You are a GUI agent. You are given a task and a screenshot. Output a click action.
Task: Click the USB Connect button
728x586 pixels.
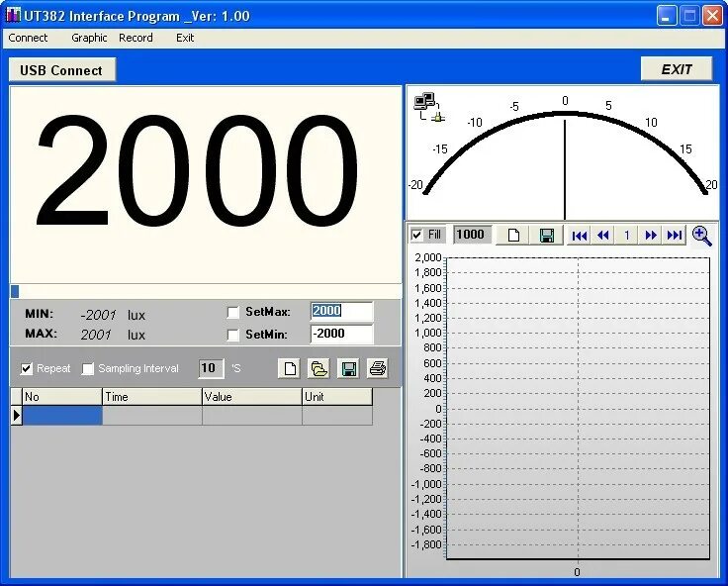tap(62, 70)
